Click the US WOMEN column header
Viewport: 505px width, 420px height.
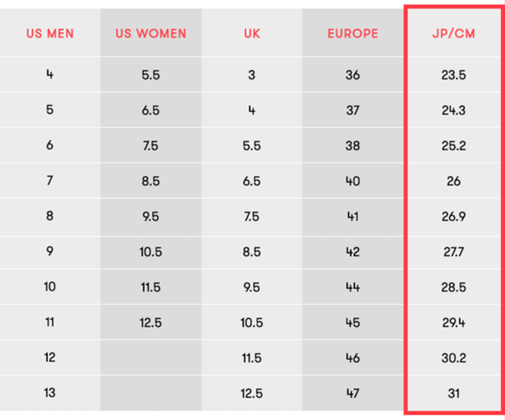(151, 34)
